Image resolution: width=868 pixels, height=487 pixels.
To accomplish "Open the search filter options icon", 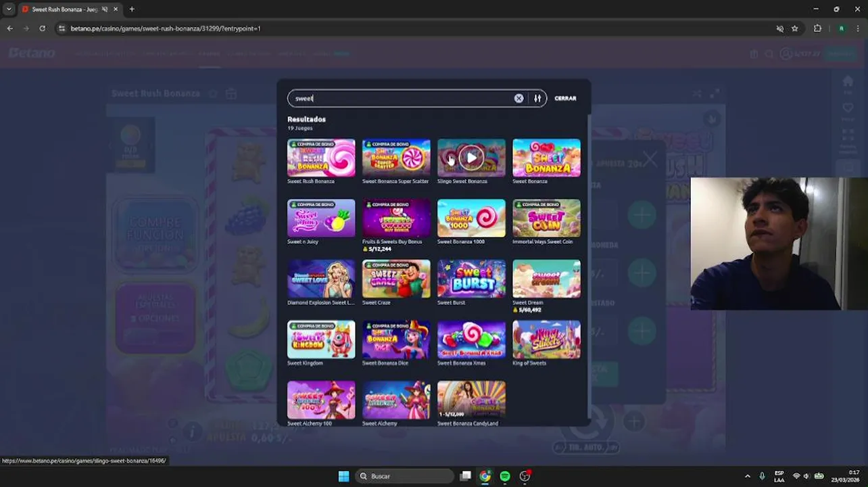I will 537,98.
